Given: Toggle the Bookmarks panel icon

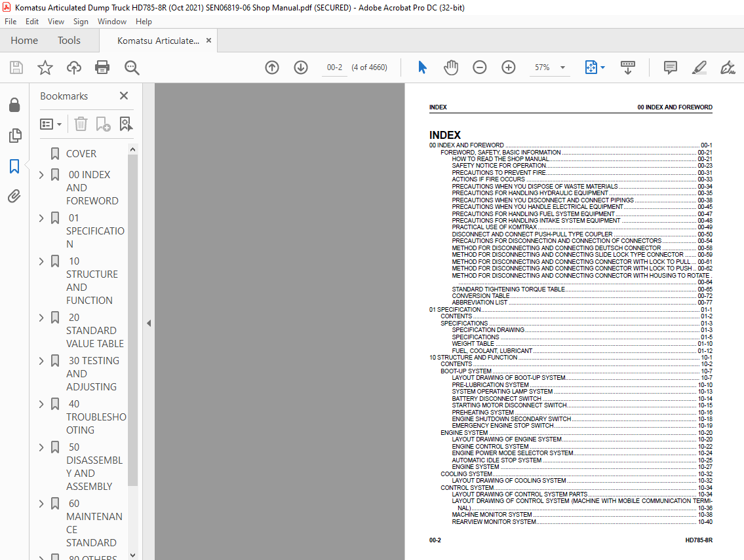Looking at the screenshot, I should pos(14,166).
